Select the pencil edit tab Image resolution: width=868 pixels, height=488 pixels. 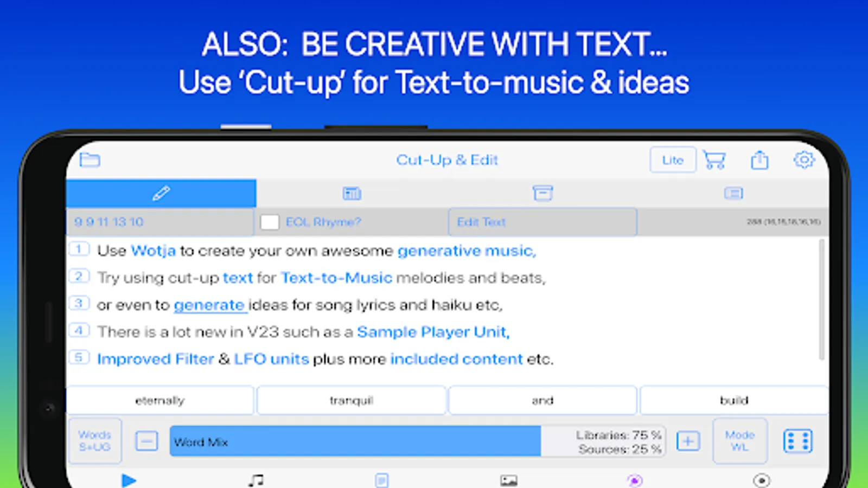pyautogui.click(x=161, y=193)
